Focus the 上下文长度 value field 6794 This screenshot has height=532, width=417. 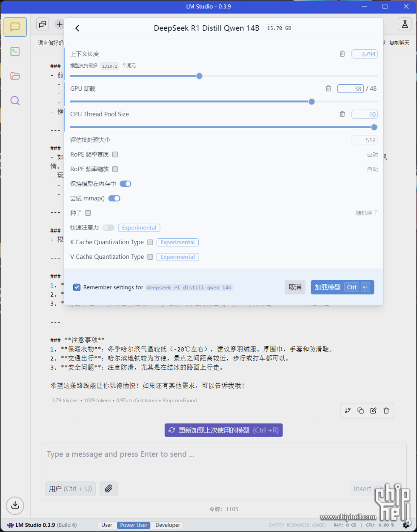point(365,54)
